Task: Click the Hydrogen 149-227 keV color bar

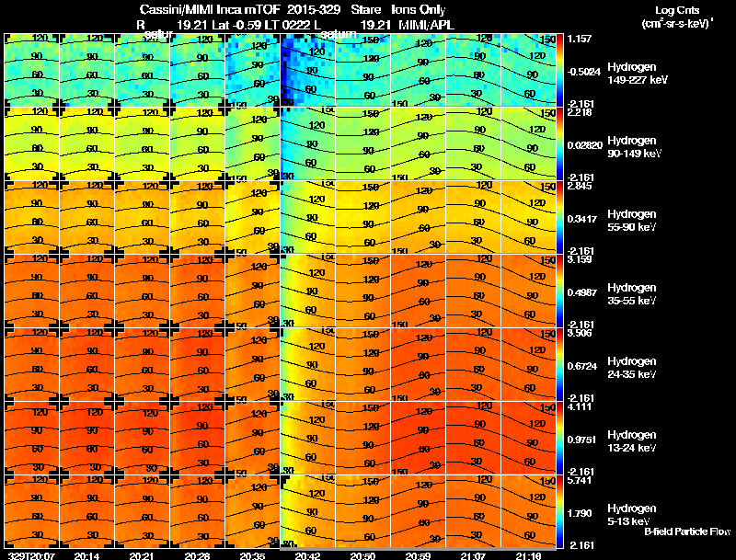Action: [x=559, y=71]
